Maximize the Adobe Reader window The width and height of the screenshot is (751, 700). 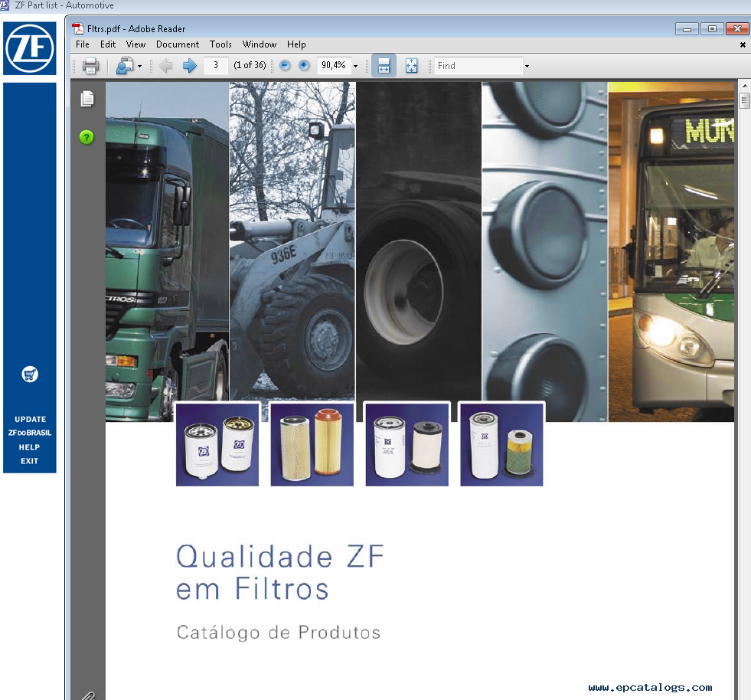point(712,29)
